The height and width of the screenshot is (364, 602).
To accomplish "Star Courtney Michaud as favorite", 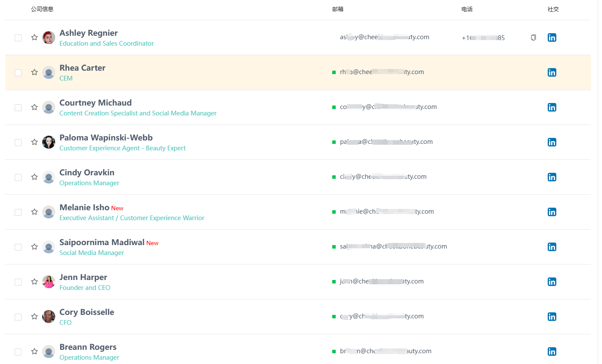I will (34, 107).
